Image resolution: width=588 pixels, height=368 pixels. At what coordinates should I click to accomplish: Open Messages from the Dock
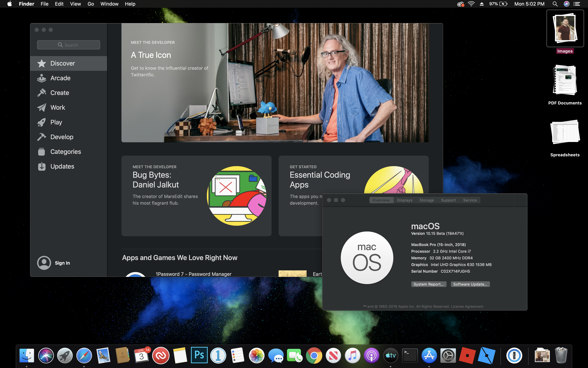[276, 355]
